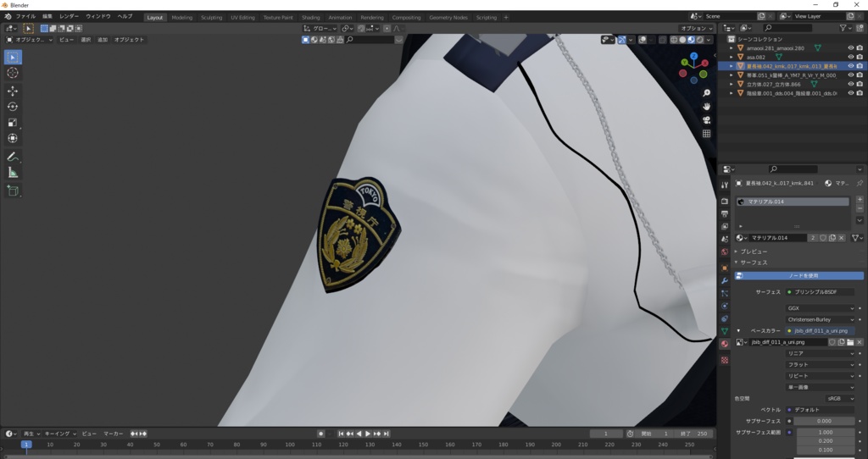Expand the プレビュー panel
868x459 pixels.
coord(754,252)
